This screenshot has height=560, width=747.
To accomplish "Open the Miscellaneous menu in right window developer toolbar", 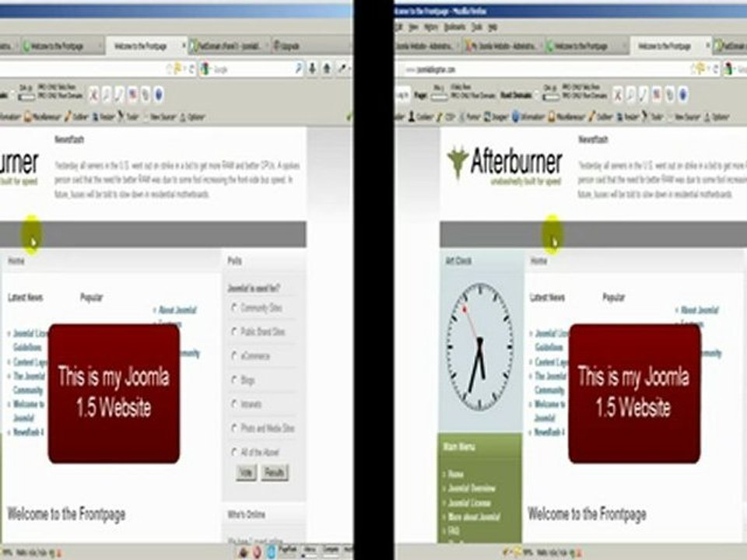I will click(x=566, y=117).
